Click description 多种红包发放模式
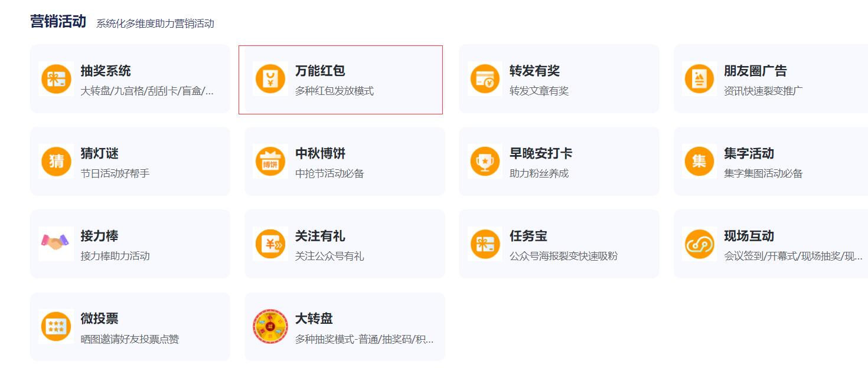The width and height of the screenshot is (868, 381). 334,91
